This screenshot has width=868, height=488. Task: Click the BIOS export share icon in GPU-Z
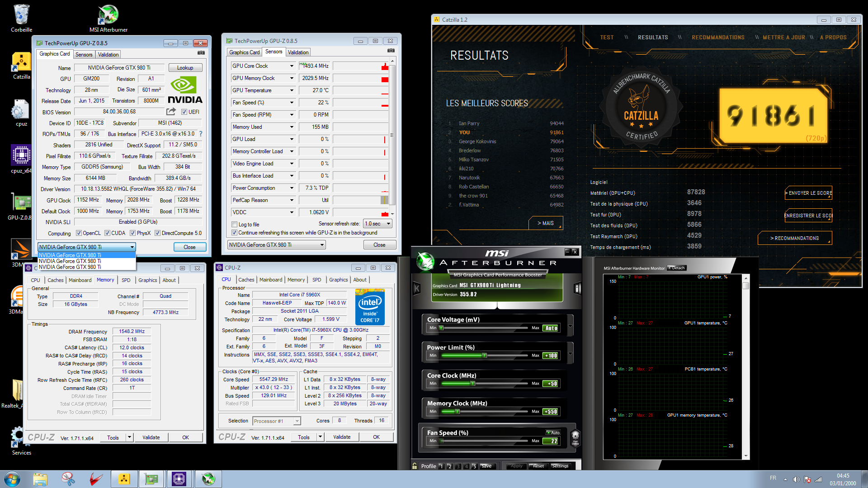coord(171,112)
